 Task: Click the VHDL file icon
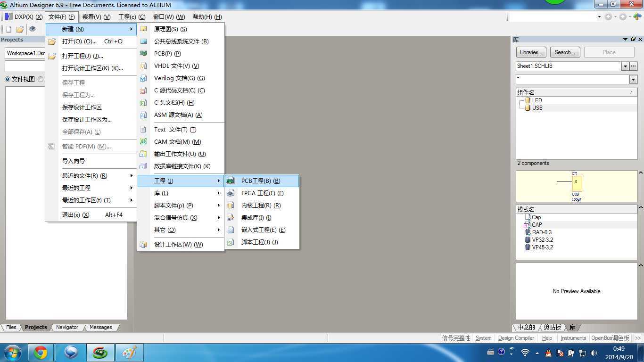[x=143, y=66]
